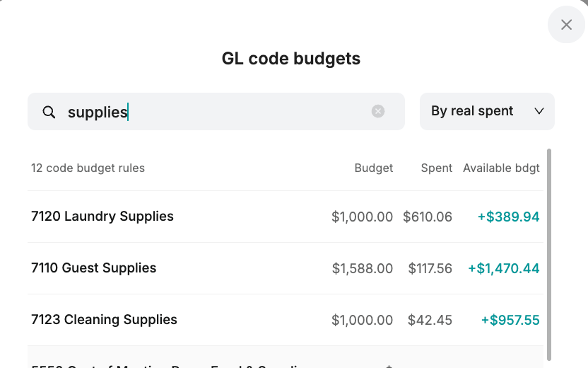Click the list's vertical scrollbar
Viewport: 588px width, 368px height.
click(549, 255)
